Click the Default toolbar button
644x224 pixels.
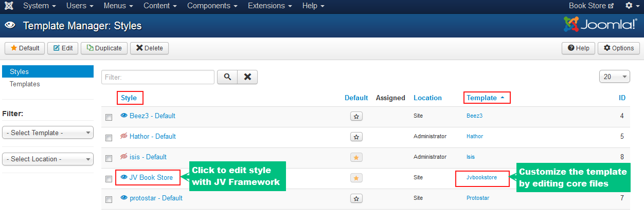pyautogui.click(x=25, y=48)
